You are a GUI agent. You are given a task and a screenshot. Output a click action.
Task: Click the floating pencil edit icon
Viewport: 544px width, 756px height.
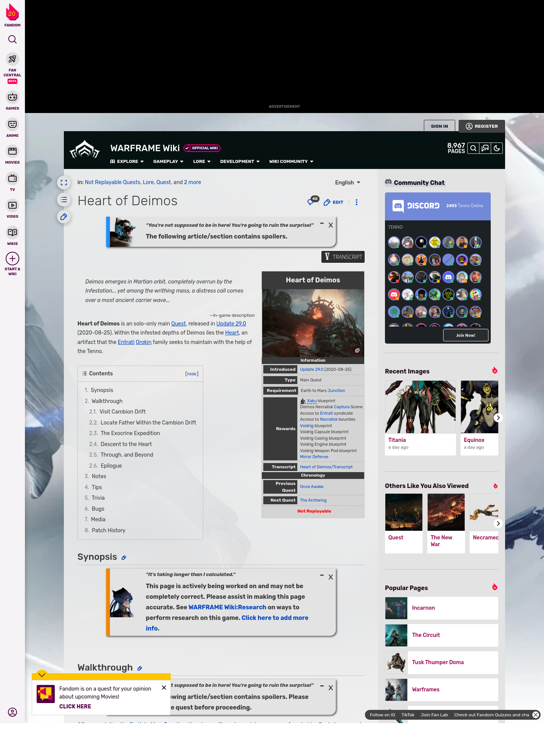pyautogui.click(x=64, y=217)
